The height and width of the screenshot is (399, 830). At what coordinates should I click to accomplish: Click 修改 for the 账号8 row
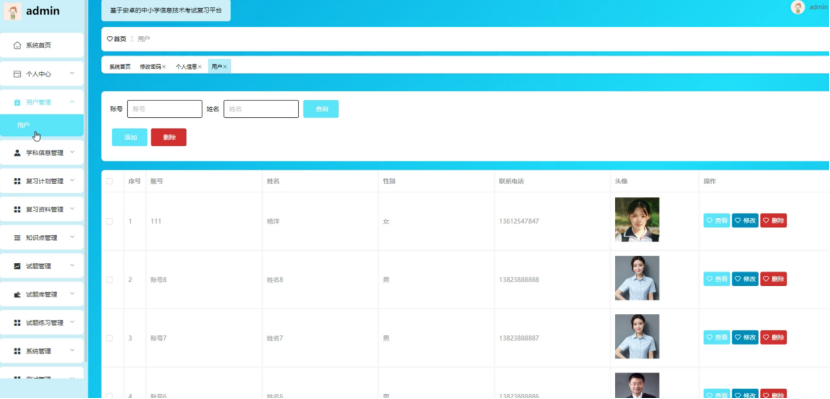click(x=745, y=279)
